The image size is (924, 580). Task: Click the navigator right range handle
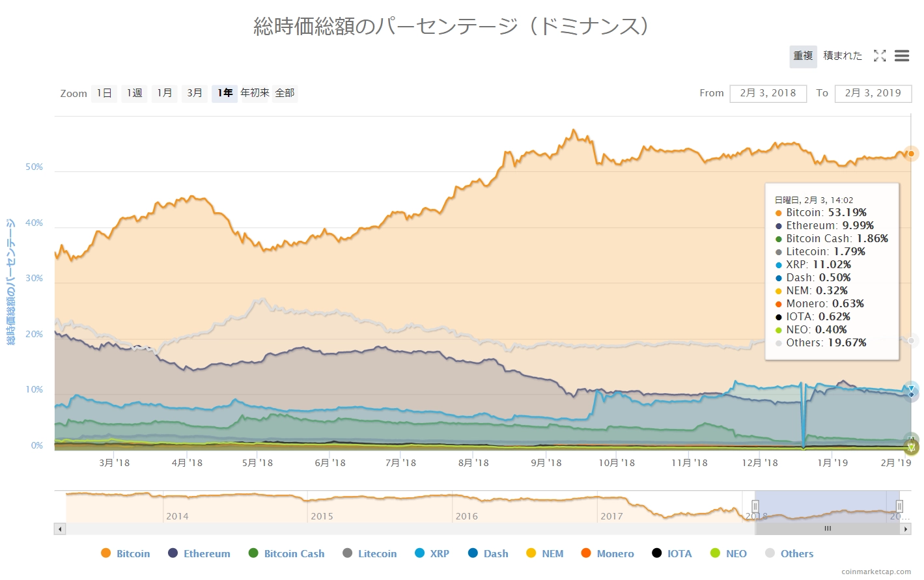pyautogui.click(x=899, y=506)
